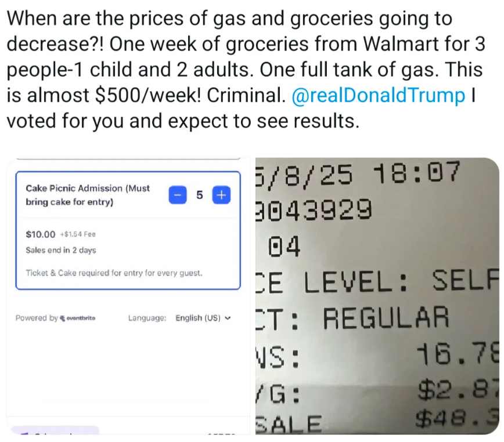Open the Walmart receipt photo
The width and height of the screenshot is (504, 442).
pos(376,296)
